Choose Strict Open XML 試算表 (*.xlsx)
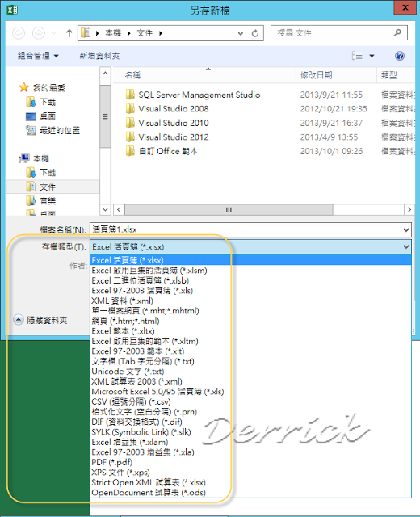Viewport: 420px width, 517px height. pos(251,482)
